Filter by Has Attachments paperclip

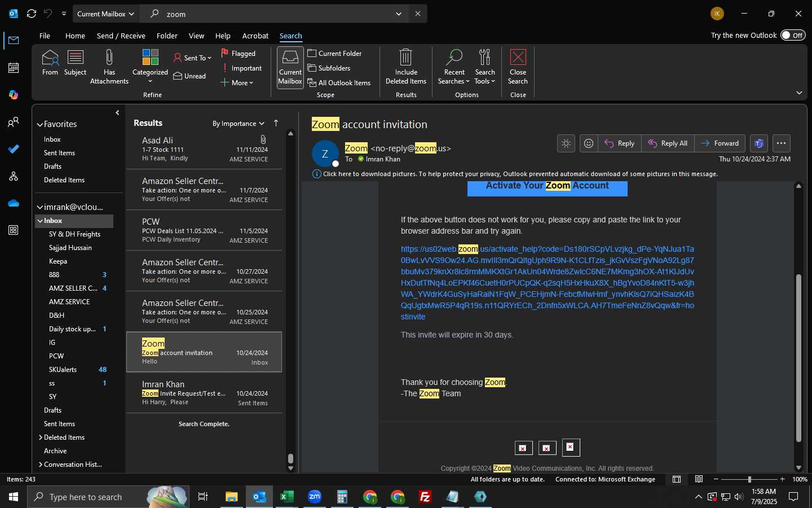pos(109,67)
